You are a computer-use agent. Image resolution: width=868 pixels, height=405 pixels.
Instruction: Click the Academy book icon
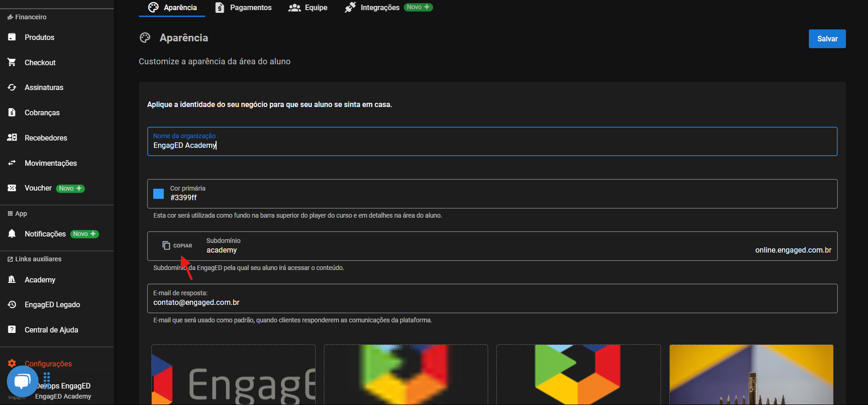pos(12,280)
